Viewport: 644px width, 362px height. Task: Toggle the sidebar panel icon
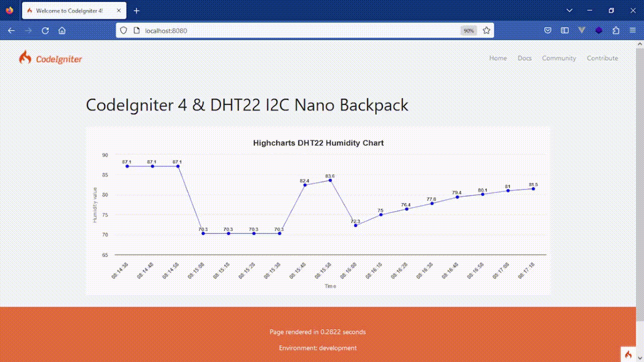click(565, 30)
